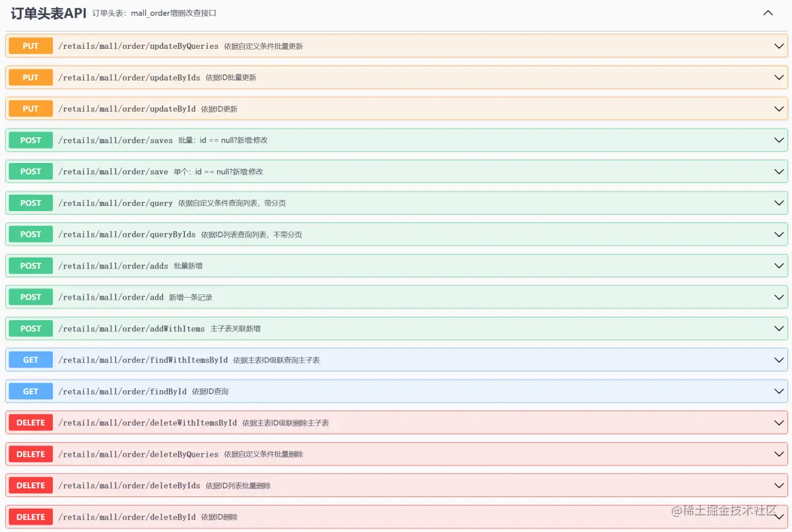Click DELETE badge for deleteByQueries
This screenshot has height=532, width=792.
tap(30, 454)
